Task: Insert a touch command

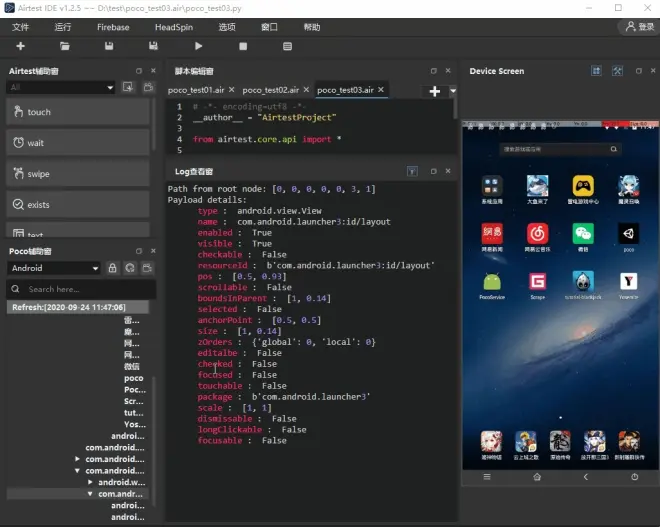Action: coord(78,112)
